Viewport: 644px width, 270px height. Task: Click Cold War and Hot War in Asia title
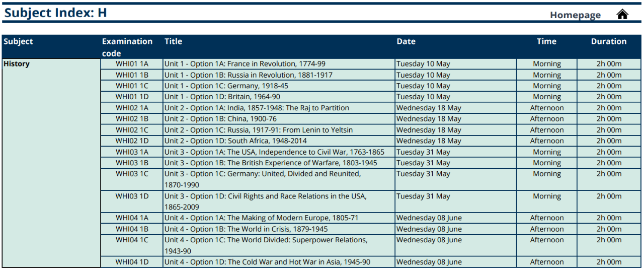pos(267,262)
